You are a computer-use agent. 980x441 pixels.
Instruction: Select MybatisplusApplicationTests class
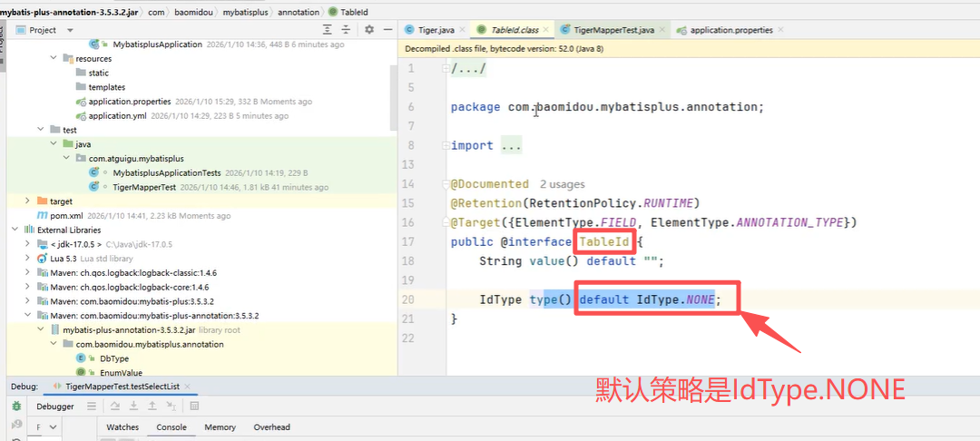pos(167,172)
